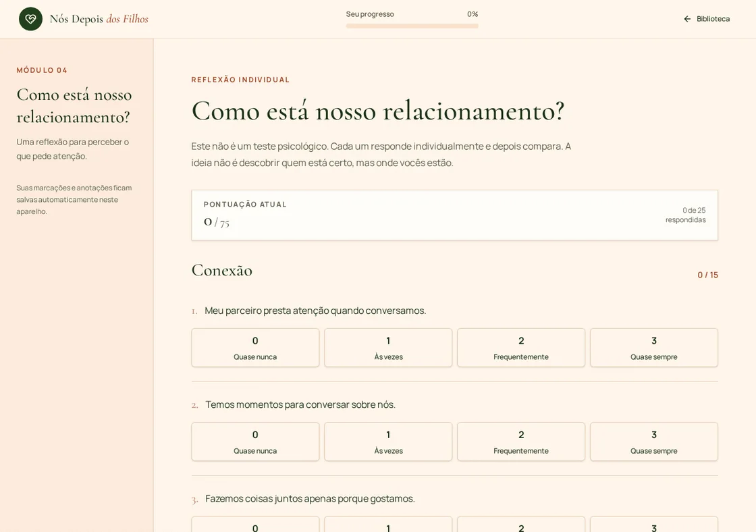
Task: Click the 0 de 25 respondidas counter
Action: 686,215
